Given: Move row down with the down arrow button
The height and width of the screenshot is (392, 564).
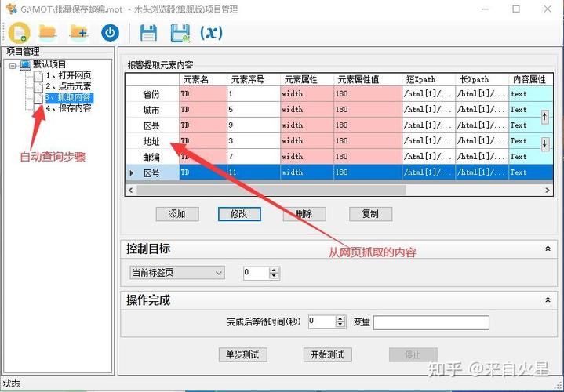Looking at the screenshot, I should pos(545,143).
